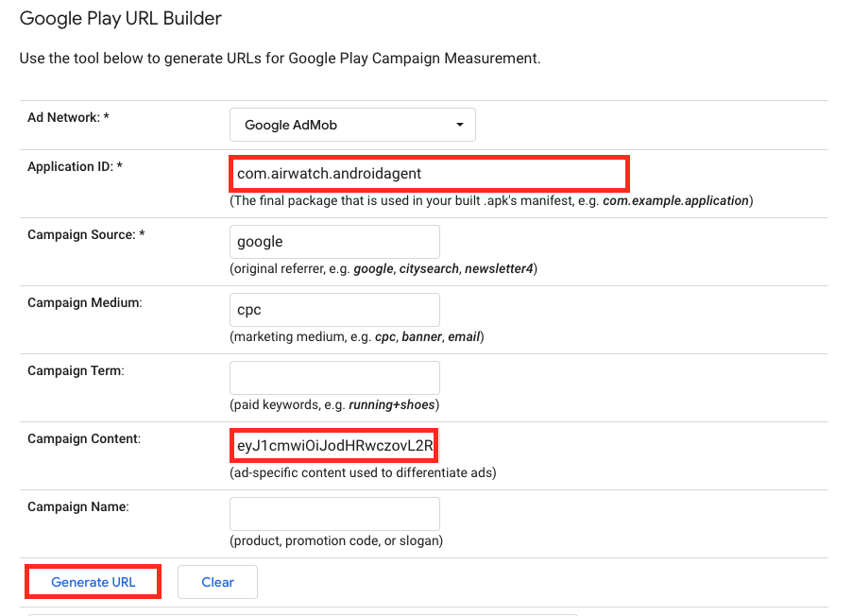Click the Campaign Measurement instruction text

click(x=280, y=59)
